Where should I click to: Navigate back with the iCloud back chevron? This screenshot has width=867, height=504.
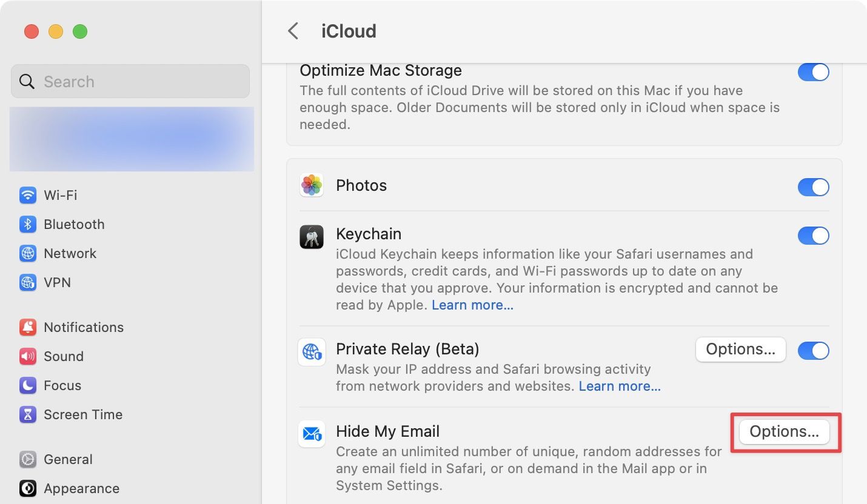[293, 31]
